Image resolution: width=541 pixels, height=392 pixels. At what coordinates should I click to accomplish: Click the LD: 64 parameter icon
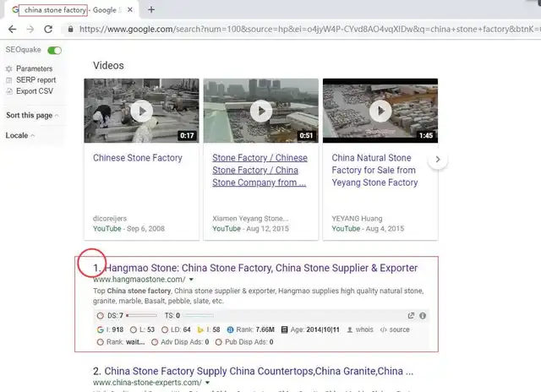(165, 329)
